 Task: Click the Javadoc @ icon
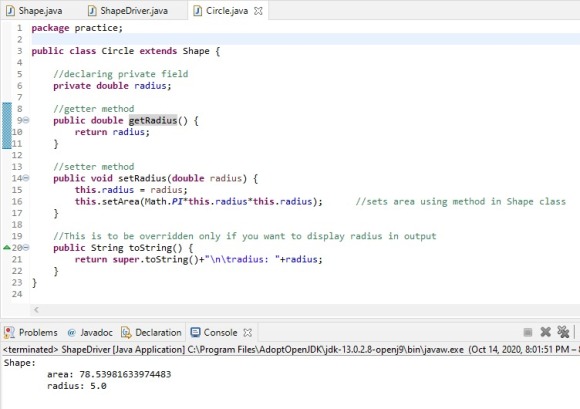72,333
